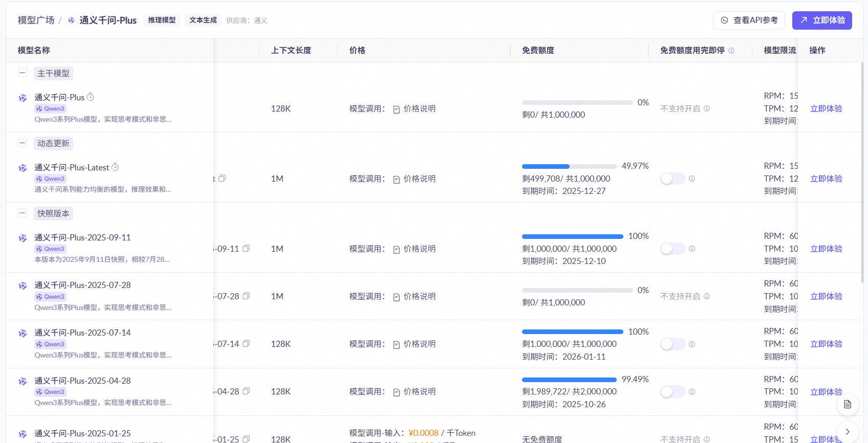Click info icon beside toggle in 2025-04-28 row

pyautogui.click(x=692, y=392)
